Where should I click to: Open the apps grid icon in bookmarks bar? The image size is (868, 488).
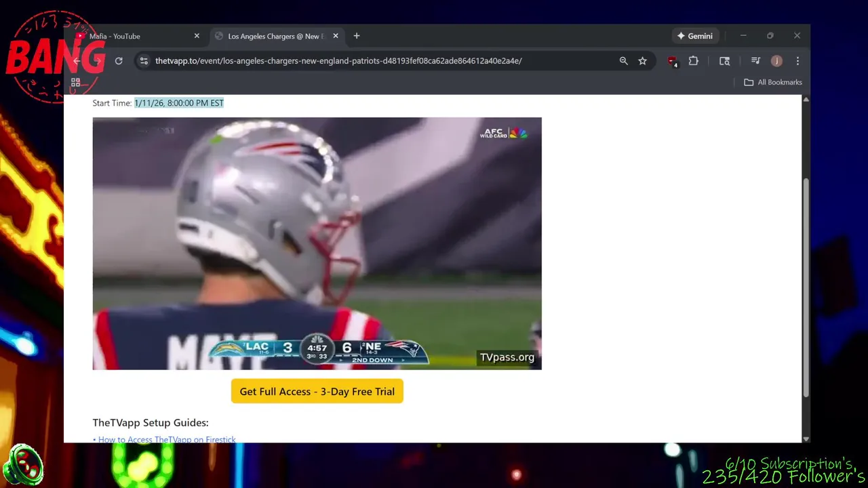pyautogui.click(x=76, y=83)
